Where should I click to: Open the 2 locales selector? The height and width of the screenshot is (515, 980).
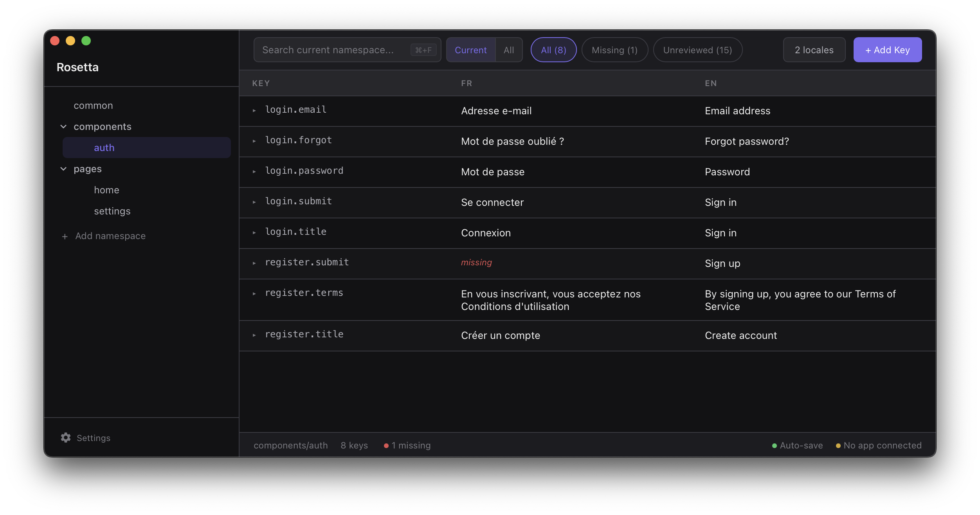[x=814, y=50]
